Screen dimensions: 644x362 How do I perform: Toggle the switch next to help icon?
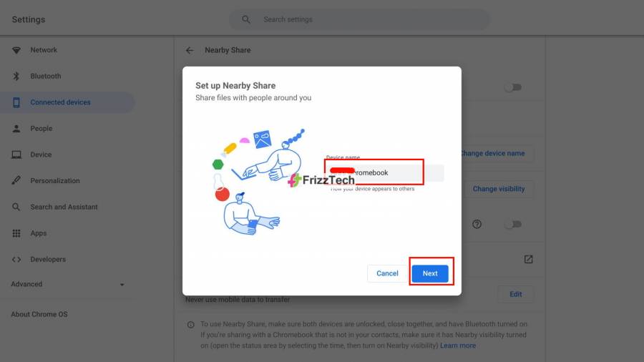(513, 224)
